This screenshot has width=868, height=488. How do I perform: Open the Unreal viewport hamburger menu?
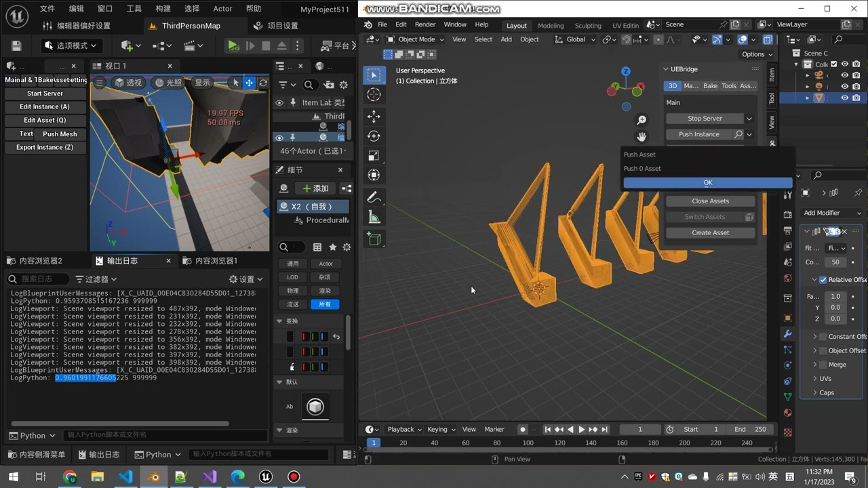pos(100,83)
